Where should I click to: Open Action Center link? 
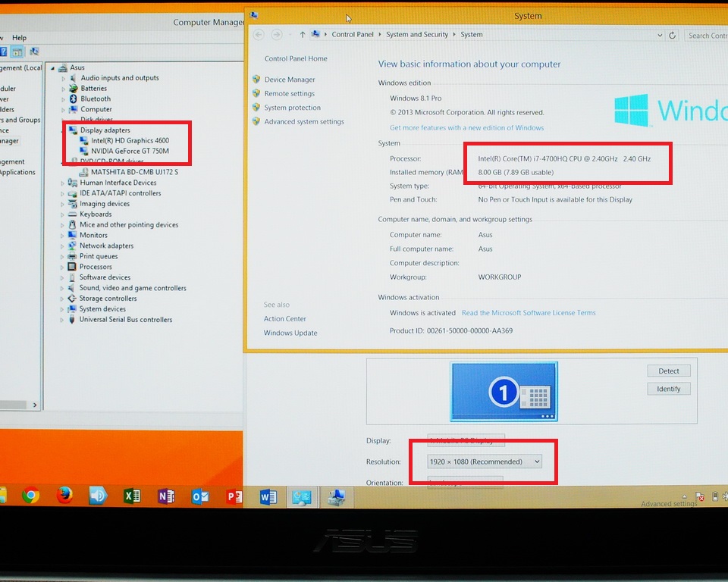[284, 319]
